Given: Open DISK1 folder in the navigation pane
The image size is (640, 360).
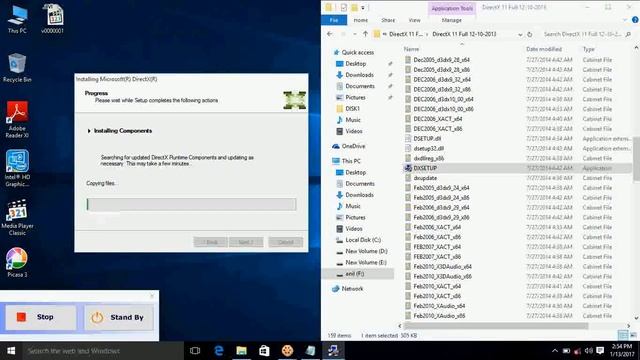Looking at the screenshot, I should (x=352, y=109).
